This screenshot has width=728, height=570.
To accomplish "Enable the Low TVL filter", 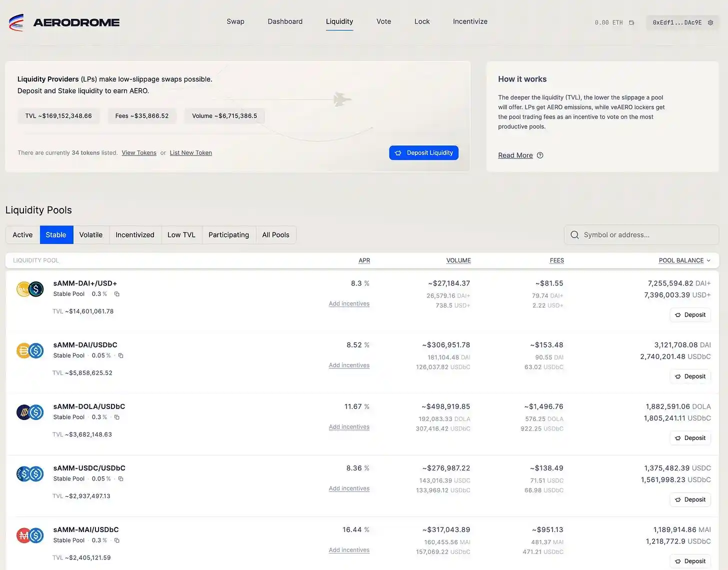I will 181,235.
